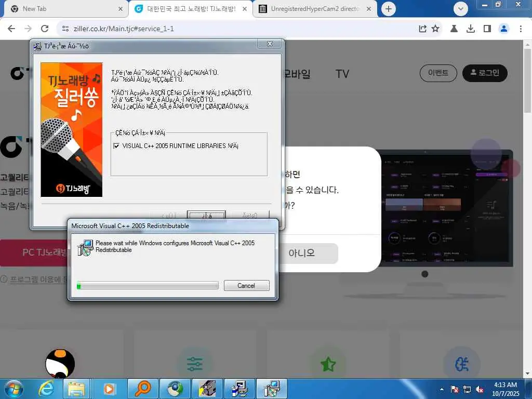This screenshot has height=399, width=532.
Task: Click the page vertical scrollbar
Action: [x=527, y=81]
